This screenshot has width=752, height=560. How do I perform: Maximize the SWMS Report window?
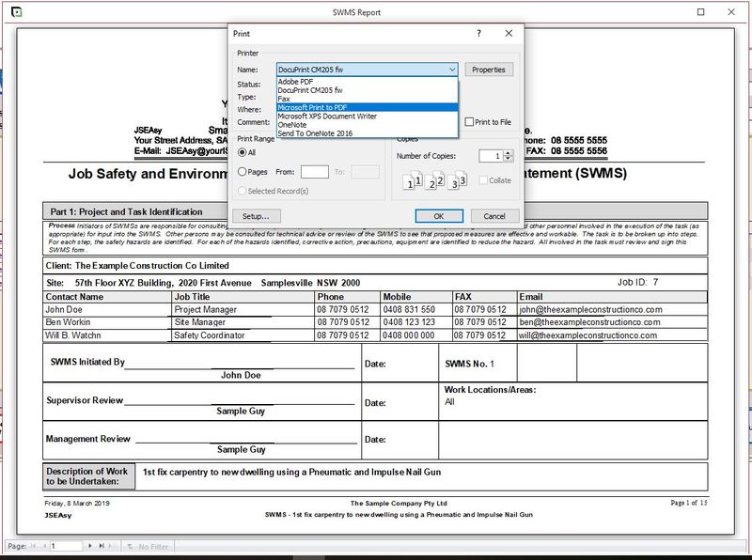click(700, 12)
